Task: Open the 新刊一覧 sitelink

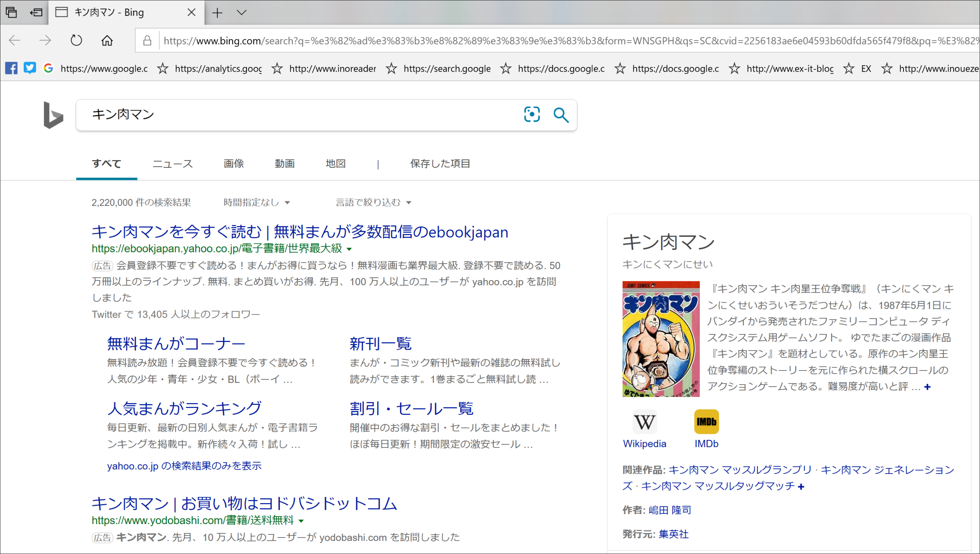Action: click(381, 344)
